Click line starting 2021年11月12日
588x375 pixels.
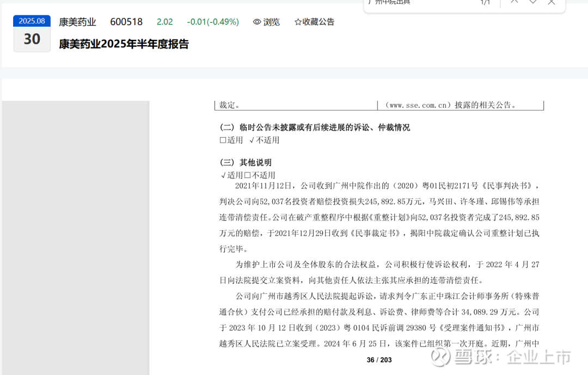(387, 186)
